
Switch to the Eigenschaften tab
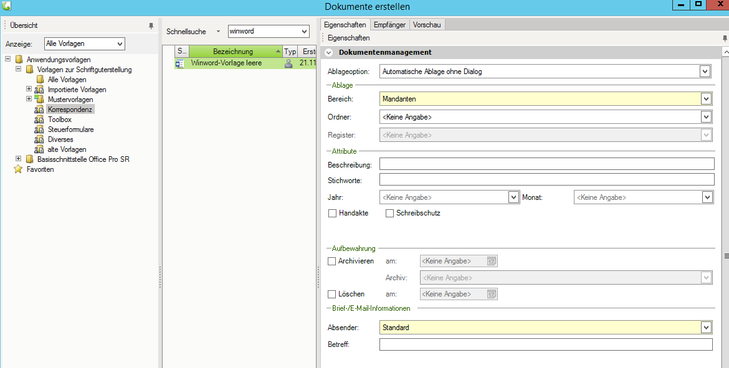point(345,25)
